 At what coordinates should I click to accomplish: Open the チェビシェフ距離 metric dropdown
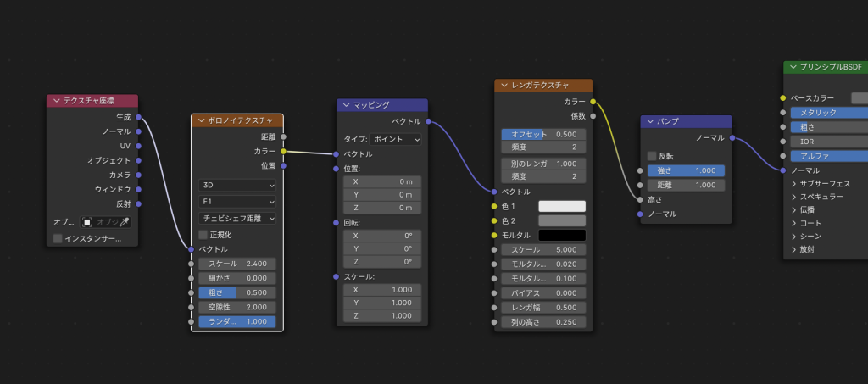tap(237, 219)
